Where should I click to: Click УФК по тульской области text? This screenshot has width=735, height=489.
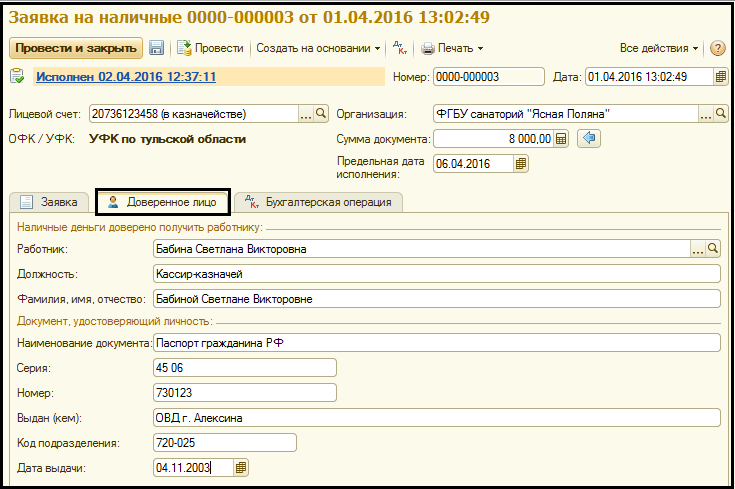pyautogui.click(x=167, y=139)
